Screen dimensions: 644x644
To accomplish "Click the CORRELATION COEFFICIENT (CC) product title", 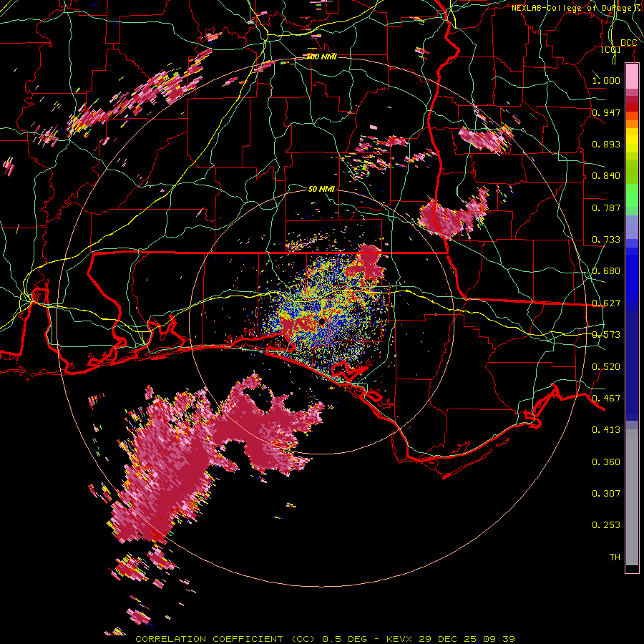I will click(x=225, y=639).
